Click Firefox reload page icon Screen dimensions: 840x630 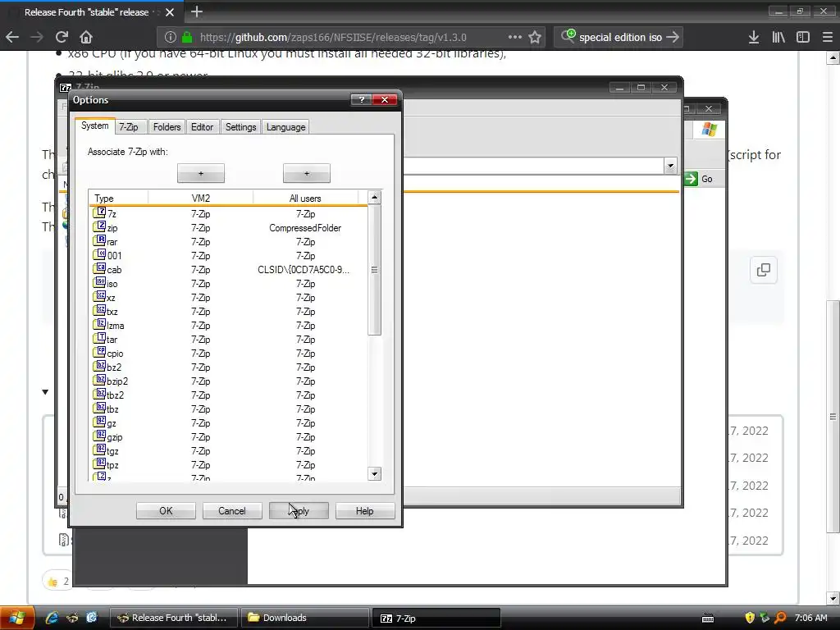click(x=62, y=37)
